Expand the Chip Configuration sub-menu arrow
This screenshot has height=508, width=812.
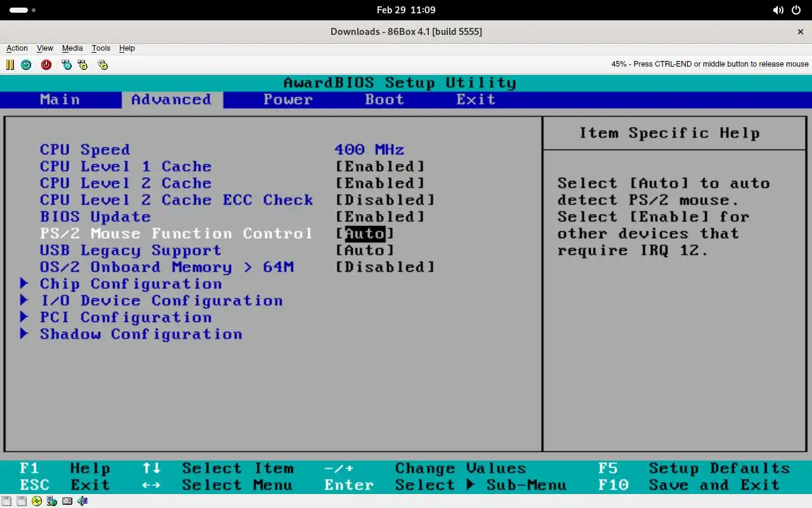[24, 283]
